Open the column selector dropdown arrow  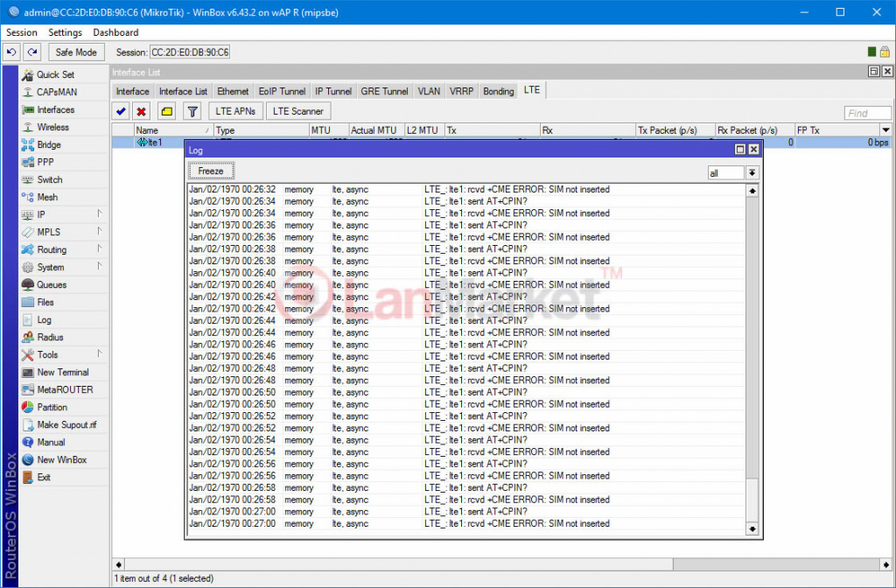click(x=885, y=130)
